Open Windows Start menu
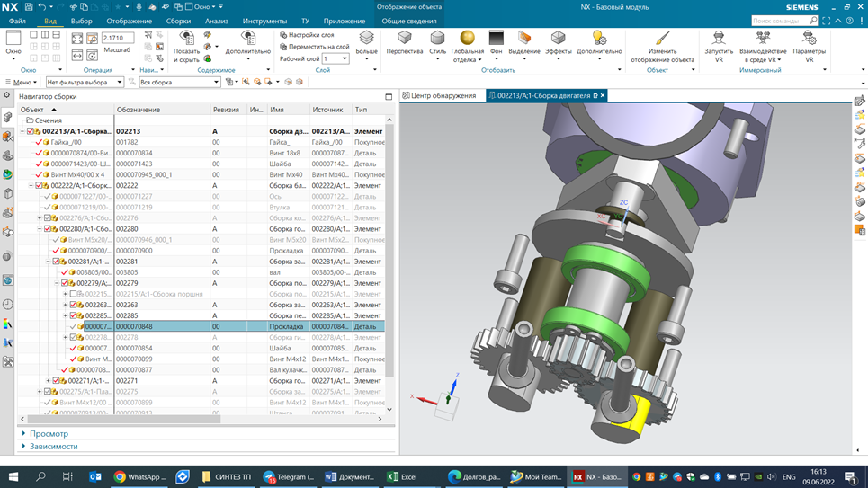 pos(13,476)
